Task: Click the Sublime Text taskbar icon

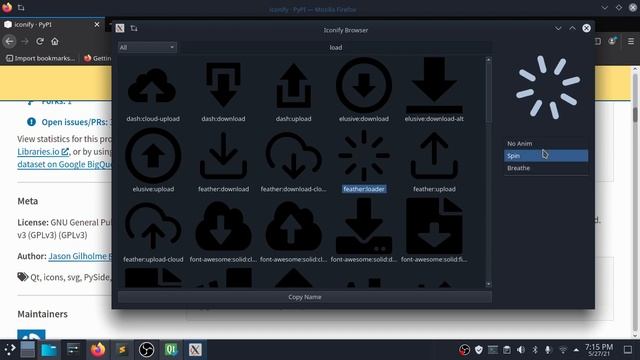Action: pos(122,350)
